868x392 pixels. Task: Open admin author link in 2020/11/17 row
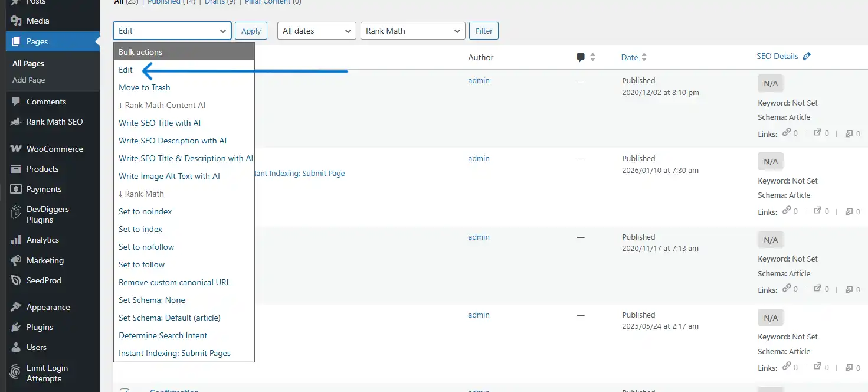pyautogui.click(x=479, y=237)
